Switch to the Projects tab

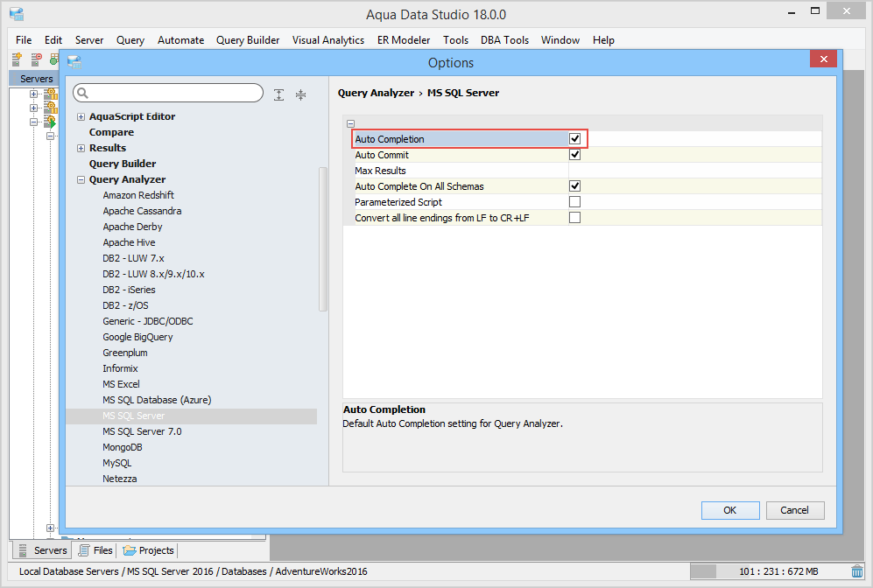pyautogui.click(x=149, y=550)
